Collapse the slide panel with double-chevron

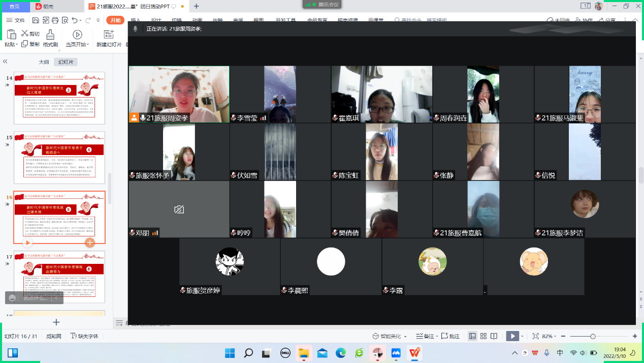click(x=5, y=62)
